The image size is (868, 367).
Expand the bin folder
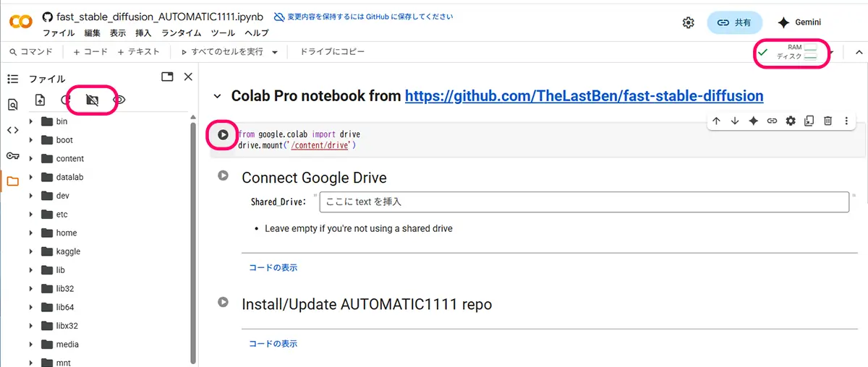31,121
